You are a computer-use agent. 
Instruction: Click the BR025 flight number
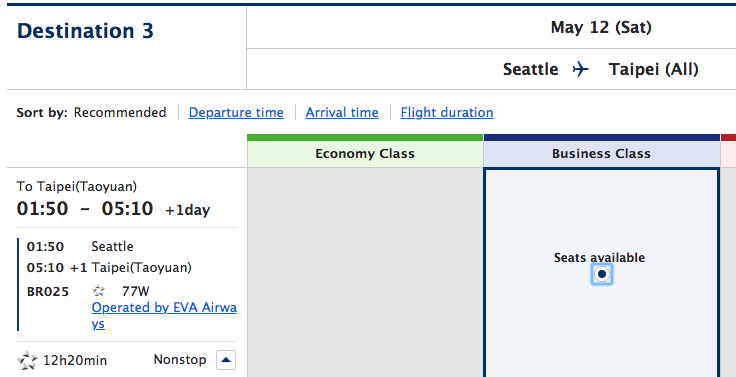coord(48,292)
